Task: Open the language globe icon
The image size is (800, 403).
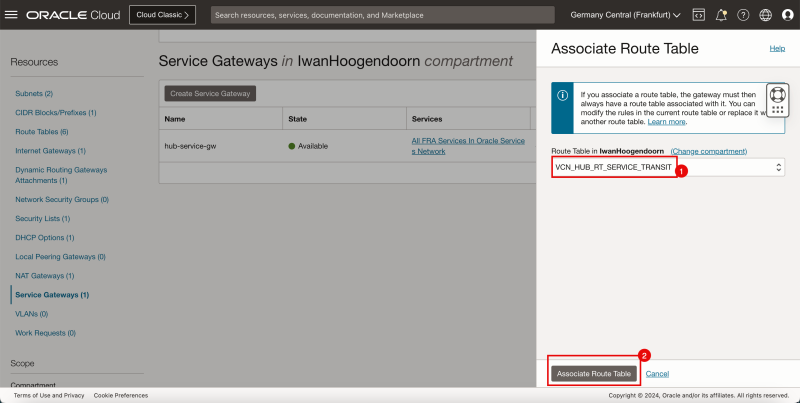Action: click(x=765, y=15)
